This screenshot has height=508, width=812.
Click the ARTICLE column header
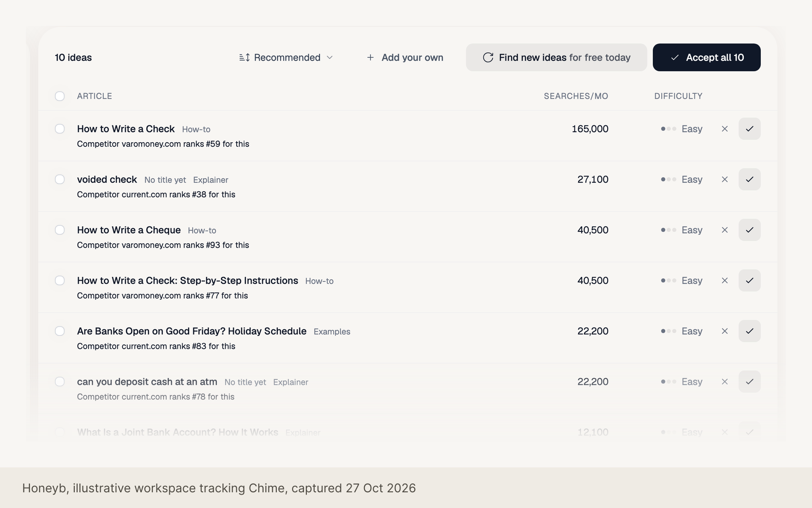coord(95,96)
